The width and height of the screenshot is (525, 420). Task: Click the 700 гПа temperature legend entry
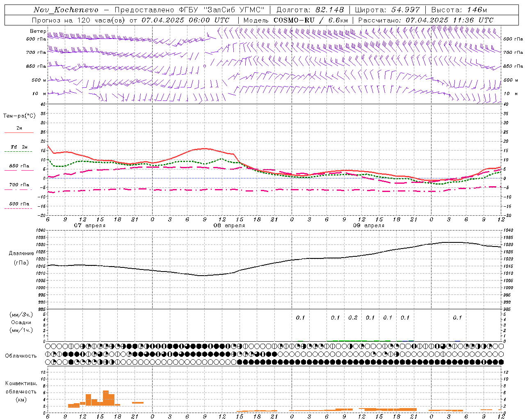[19, 185]
